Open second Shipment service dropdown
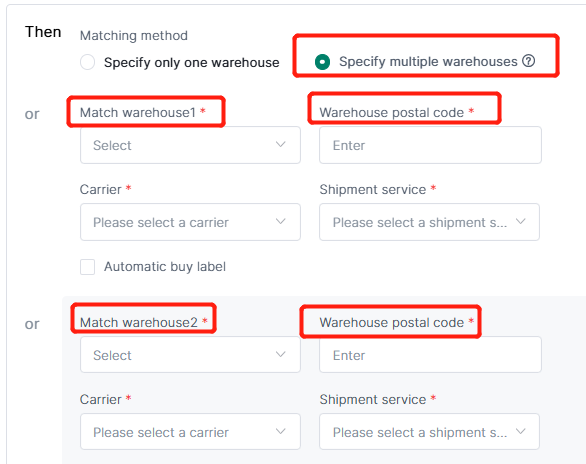The image size is (586, 464). pyautogui.click(x=429, y=431)
